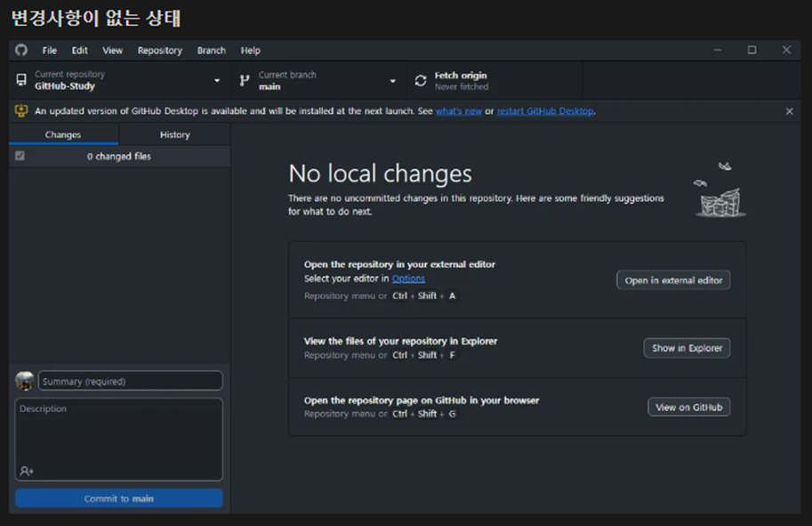
Task: Click the Fetch origin sync arrows icon
Action: point(421,80)
